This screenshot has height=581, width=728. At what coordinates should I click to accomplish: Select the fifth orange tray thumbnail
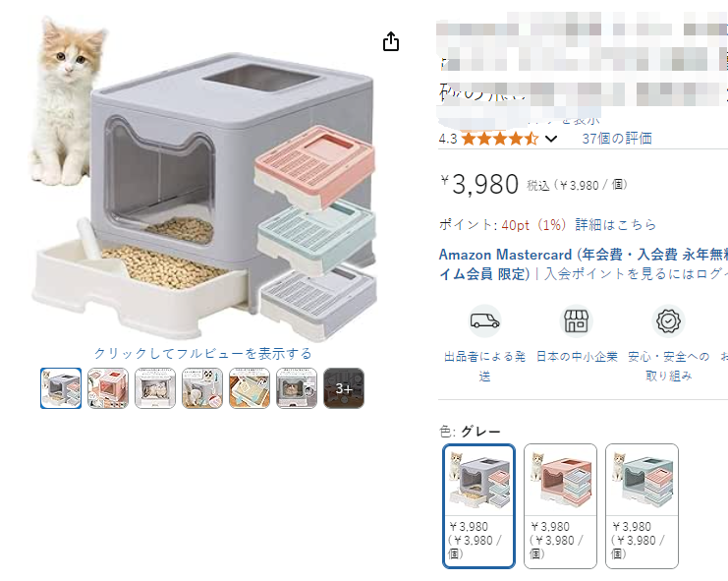tap(250, 388)
